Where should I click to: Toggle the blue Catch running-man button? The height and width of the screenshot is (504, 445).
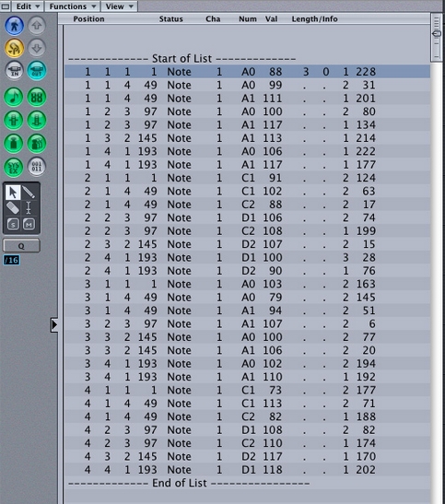point(14,26)
